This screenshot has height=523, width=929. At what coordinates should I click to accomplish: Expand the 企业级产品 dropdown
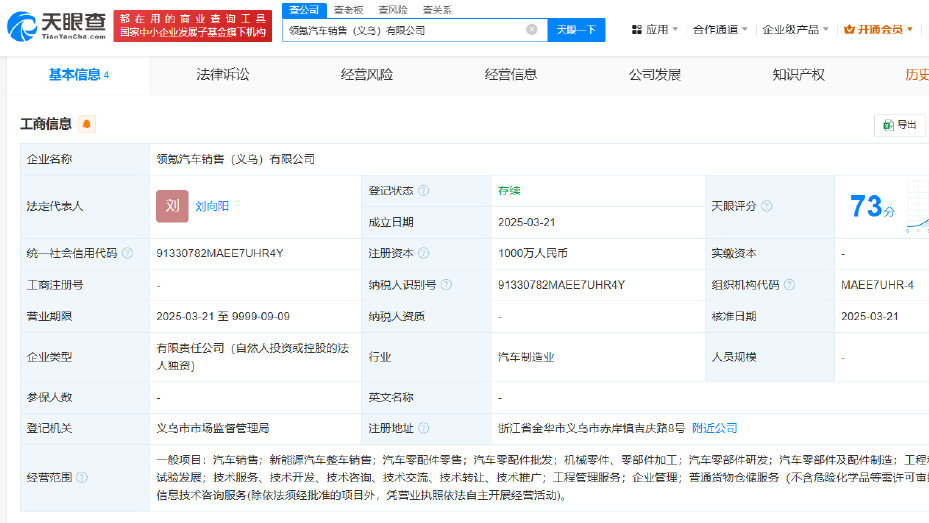point(796,30)
